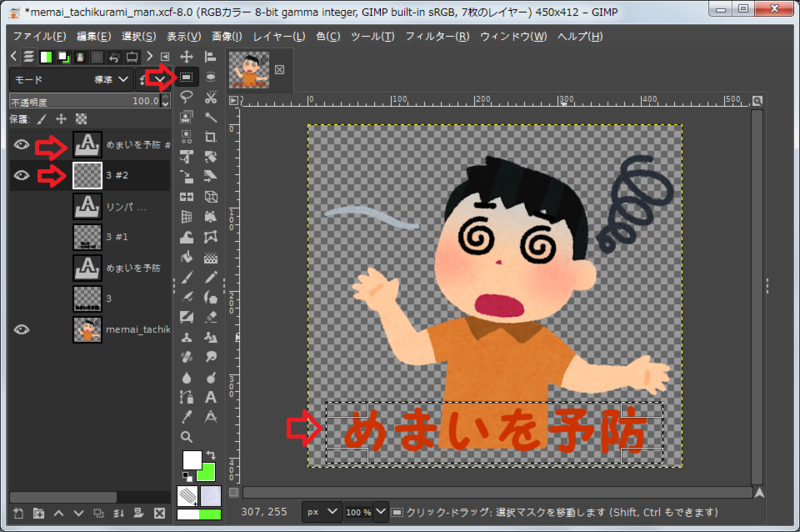Select the Warp Transform tool
The image size is (800, 532).
coord(187,237)
